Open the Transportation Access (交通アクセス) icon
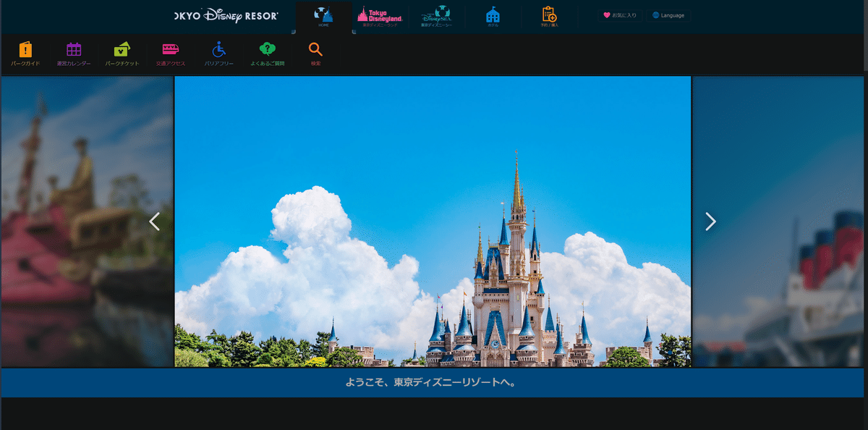Screen dimensions: 868x430 coord(171,54)
